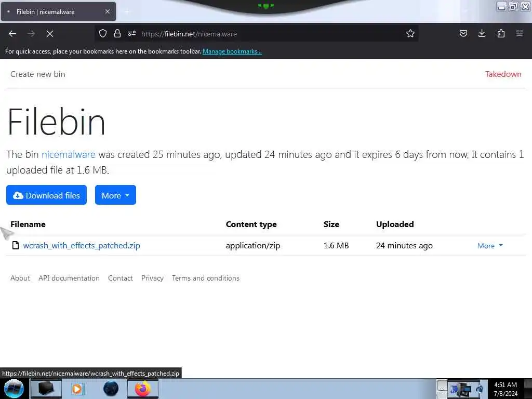
Task: Open the About footer link
Action: click(20, 278)
